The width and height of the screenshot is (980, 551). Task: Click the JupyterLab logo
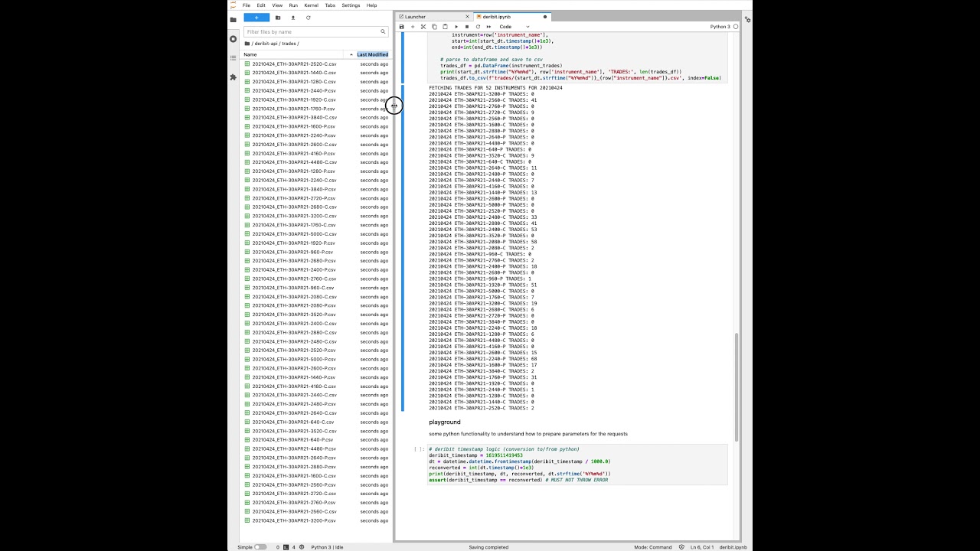click(234, 5)
